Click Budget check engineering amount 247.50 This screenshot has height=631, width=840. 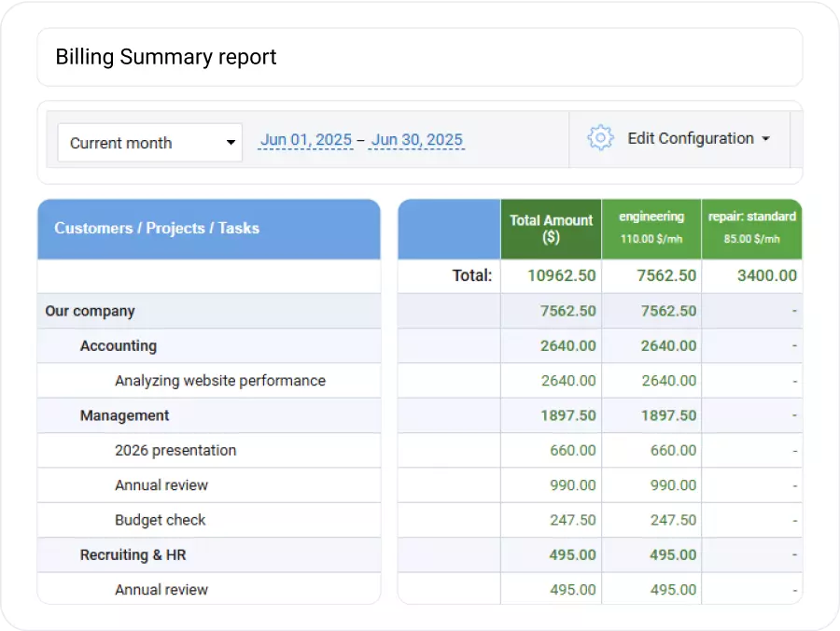pyautogui.click(x=673, y=520)
